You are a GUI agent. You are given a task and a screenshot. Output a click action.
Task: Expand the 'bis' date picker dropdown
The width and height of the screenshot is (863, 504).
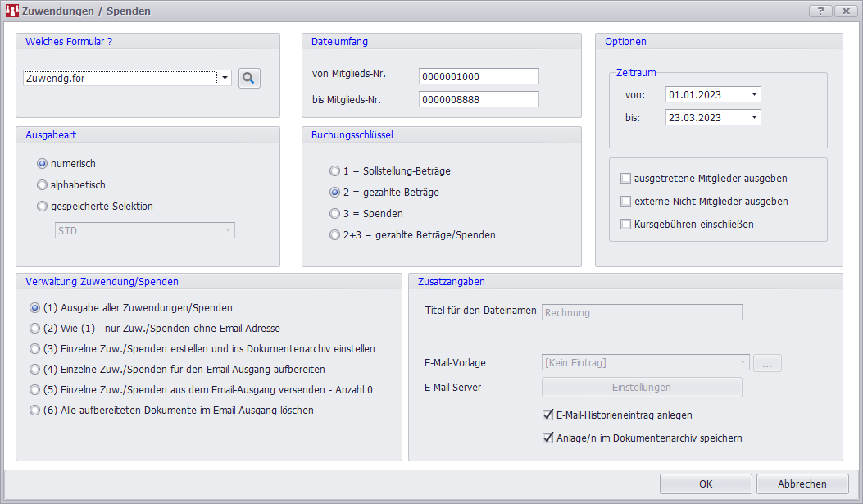(x=753, y=117)
